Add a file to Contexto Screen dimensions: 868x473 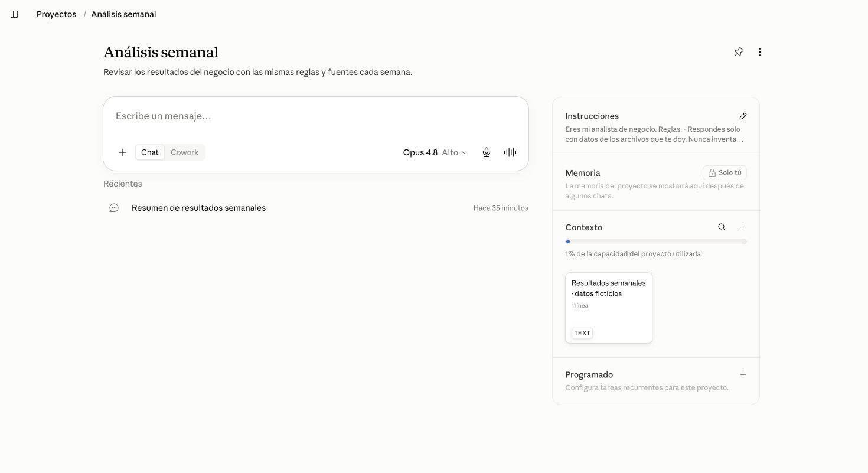click(x=743, y=227)
